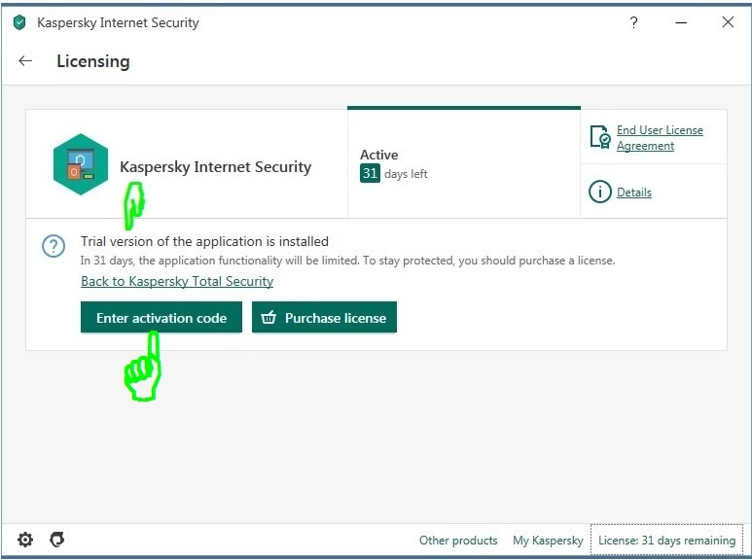Follow Back to Kaspersky Total Security link
The height and width of the screenshot is (560, 752).
click(x=177, y=281)
